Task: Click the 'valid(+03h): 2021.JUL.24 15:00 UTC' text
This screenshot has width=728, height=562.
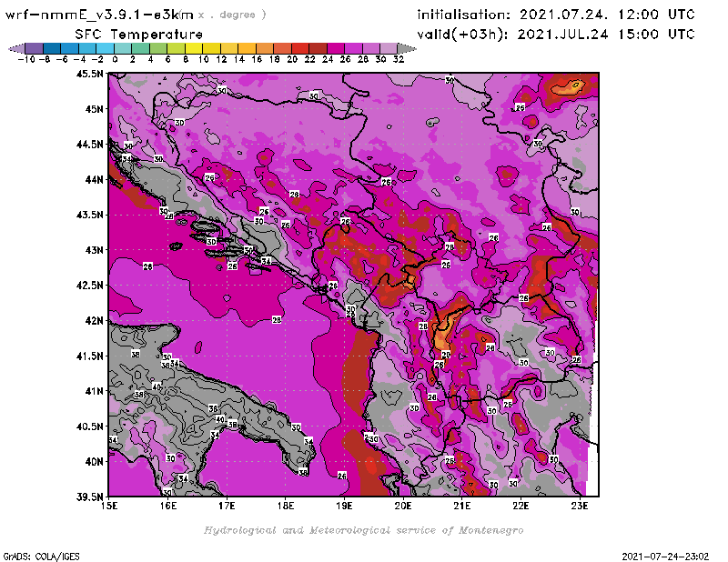Action: pos(556,35)
